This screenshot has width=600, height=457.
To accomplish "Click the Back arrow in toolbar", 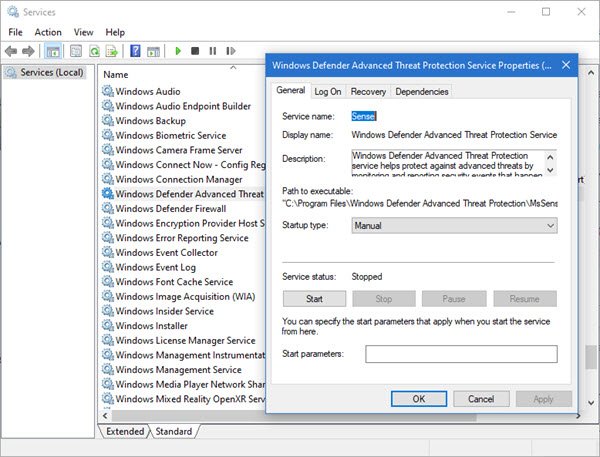I will [12, 51].
